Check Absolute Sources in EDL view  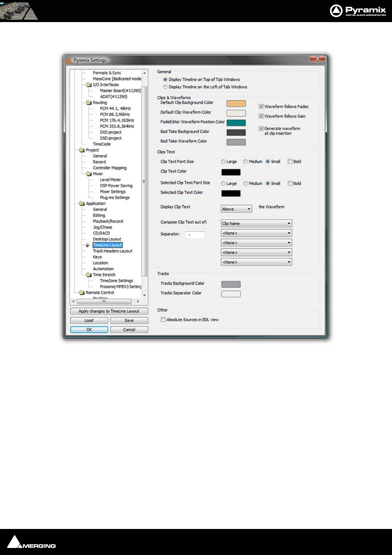[x=163, y=319]
